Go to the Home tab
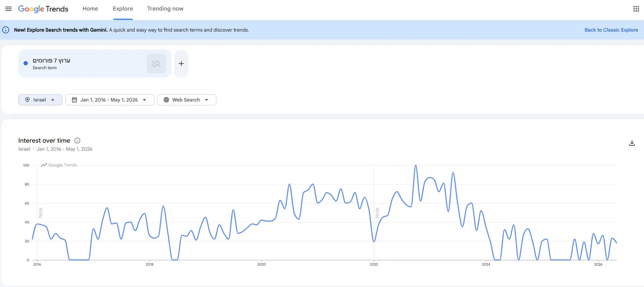Image resolution: width=644 pixels, height=287 pixels. (x=90, y=9)
